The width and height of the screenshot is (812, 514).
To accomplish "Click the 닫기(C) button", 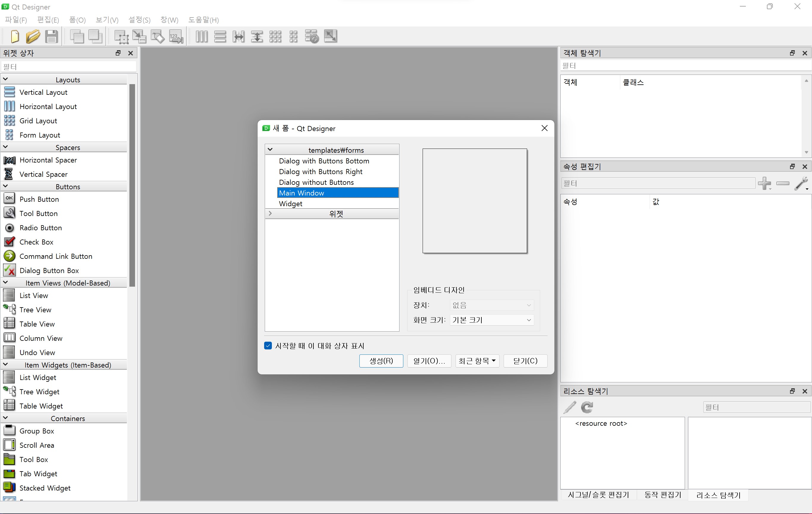I will (525, 361).
